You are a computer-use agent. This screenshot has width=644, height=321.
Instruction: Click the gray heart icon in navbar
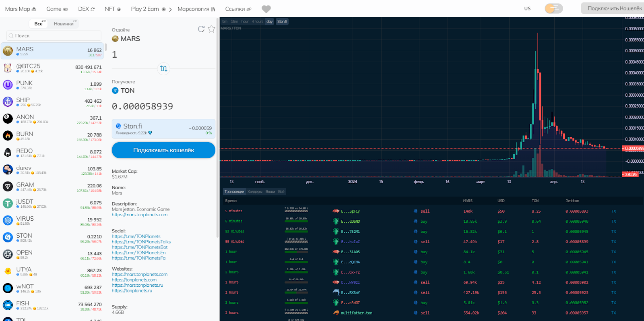click(266, 9)
